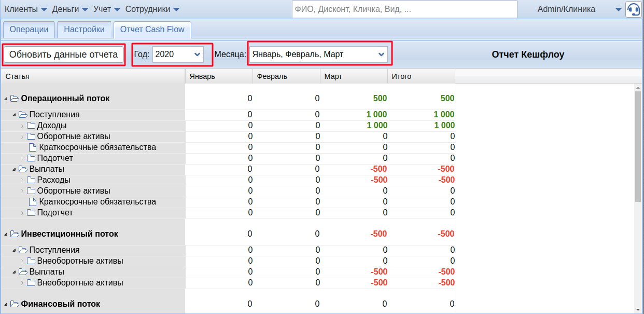
Task: Click document icon of first Краткосрочные обязательства
Action: coord(33,147)
